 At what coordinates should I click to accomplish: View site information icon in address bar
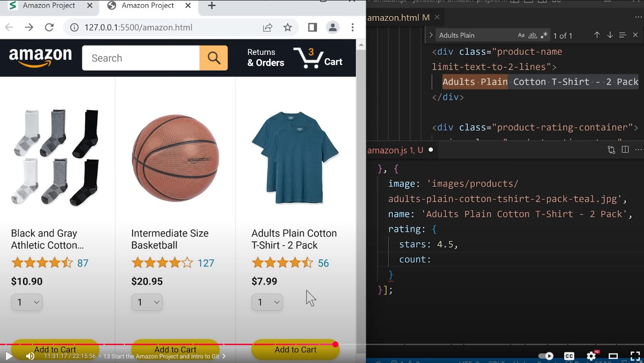click(x=74, y=28)
